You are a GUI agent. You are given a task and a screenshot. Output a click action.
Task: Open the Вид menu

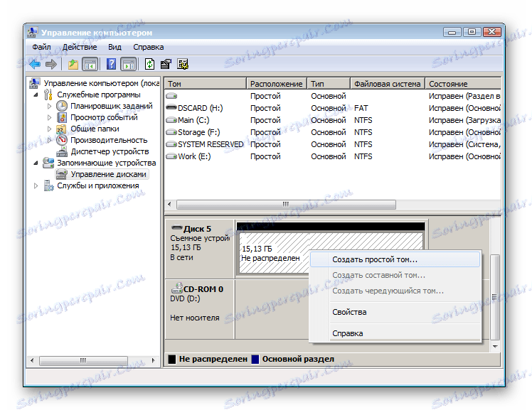(115, 47)
